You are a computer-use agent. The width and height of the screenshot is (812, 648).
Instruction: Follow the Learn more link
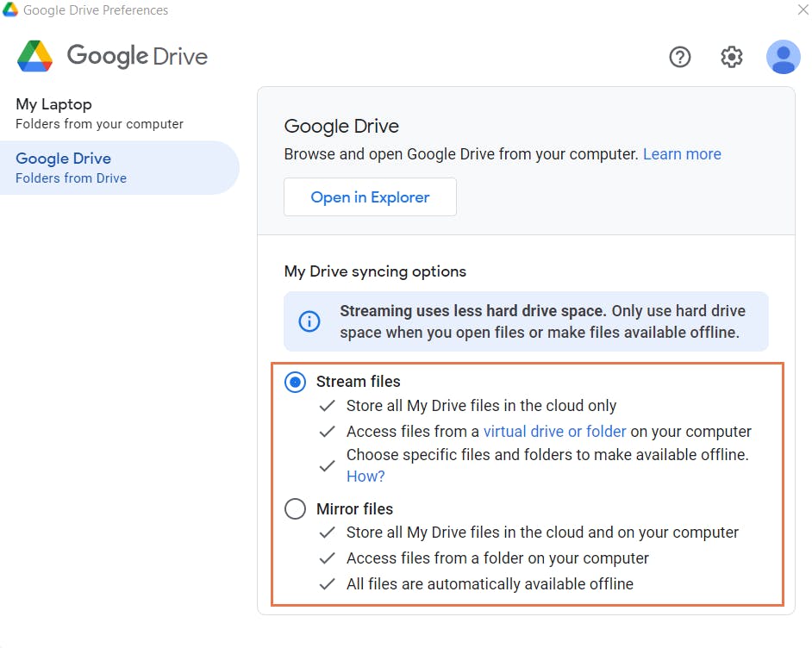[682, 154]
